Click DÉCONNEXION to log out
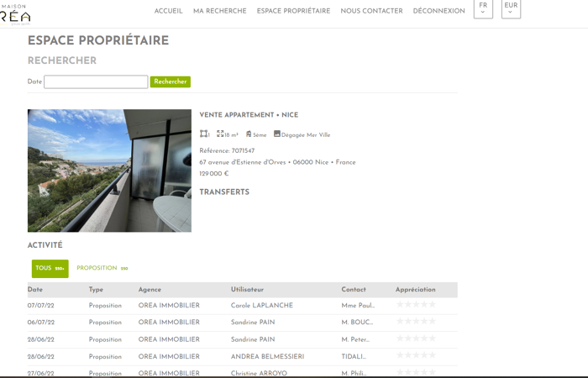The height and width of the screenshot is (378, 588). [x=438, y=11]
